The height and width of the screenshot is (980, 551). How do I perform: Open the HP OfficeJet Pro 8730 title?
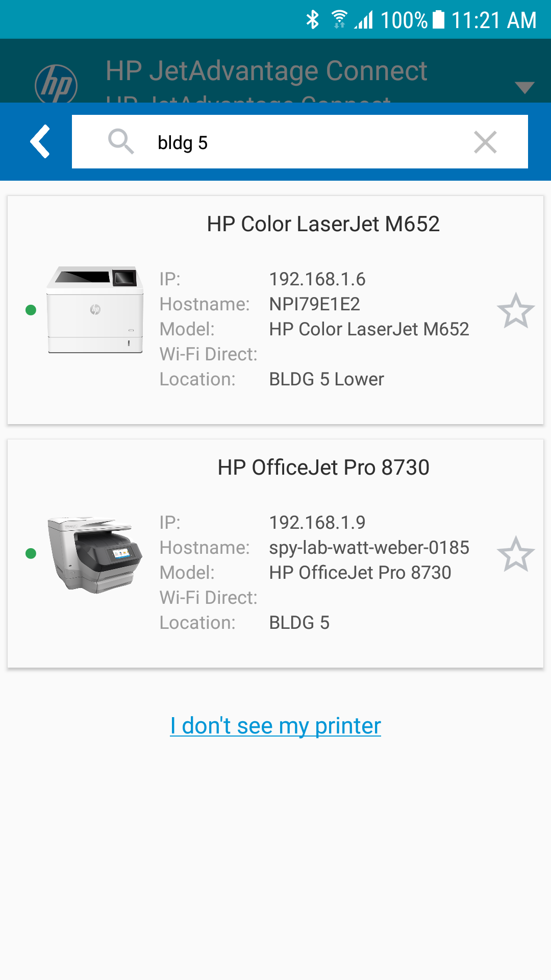point(323,468)
